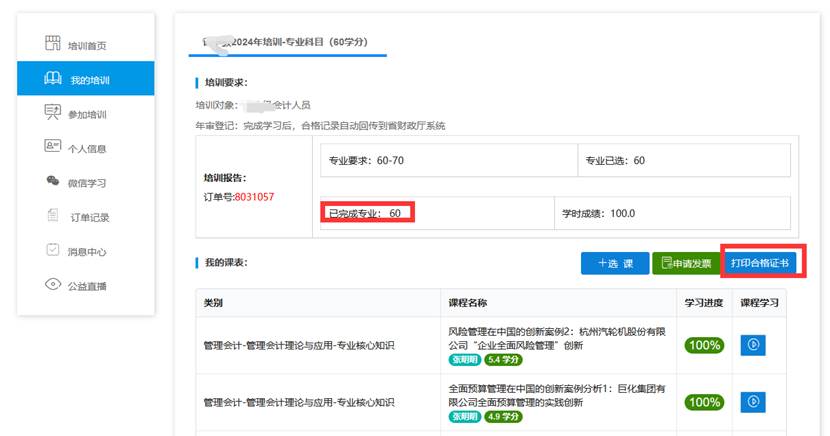Open the 培训首页 menu item
Screen dimensions: 830x436
pos(87,45)
